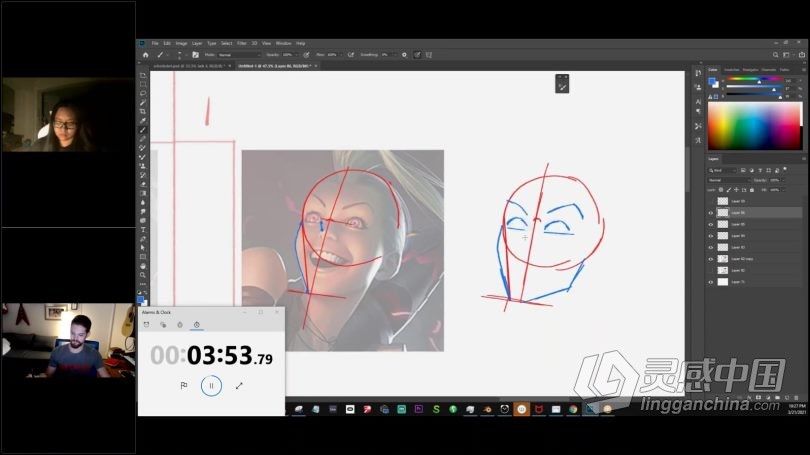Hide Layer 86 via its eye icon
Screen dimensions: 810x455
[711, 213]
